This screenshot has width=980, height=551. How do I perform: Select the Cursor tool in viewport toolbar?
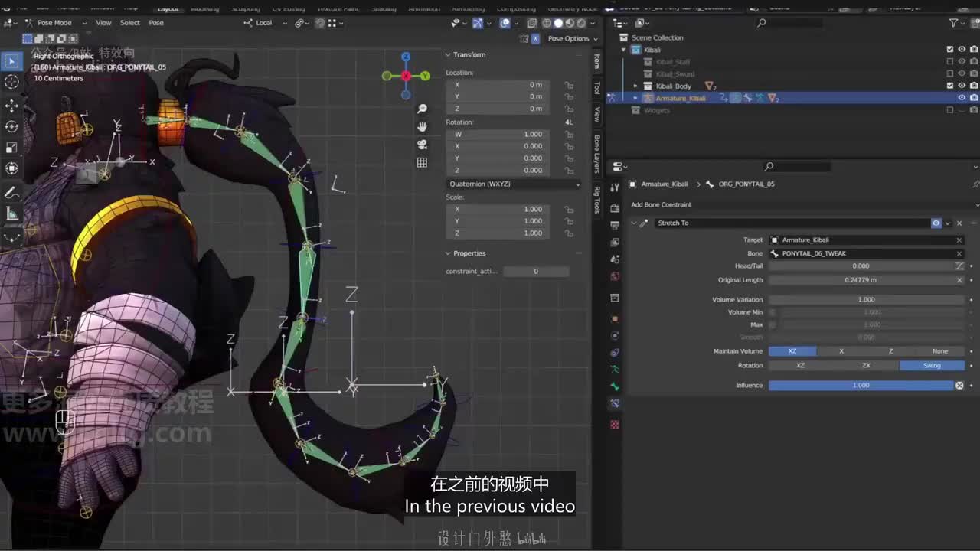pyautogui.click(x=11, y=82)
